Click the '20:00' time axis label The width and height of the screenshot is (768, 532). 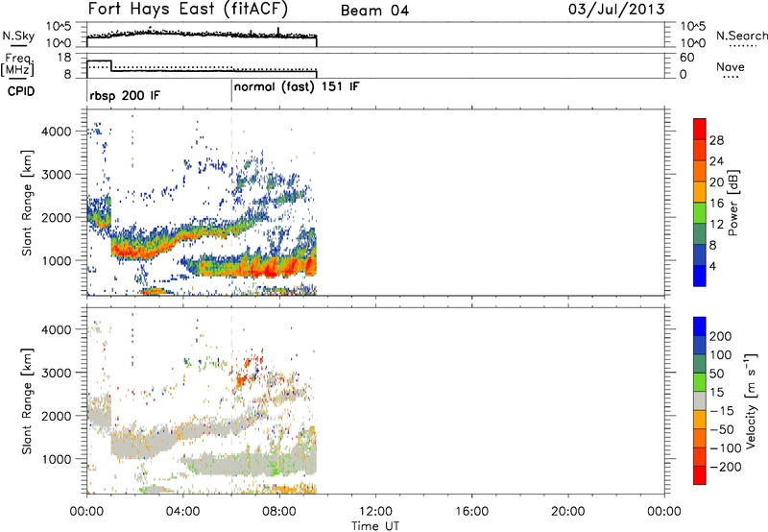(568, 512)
